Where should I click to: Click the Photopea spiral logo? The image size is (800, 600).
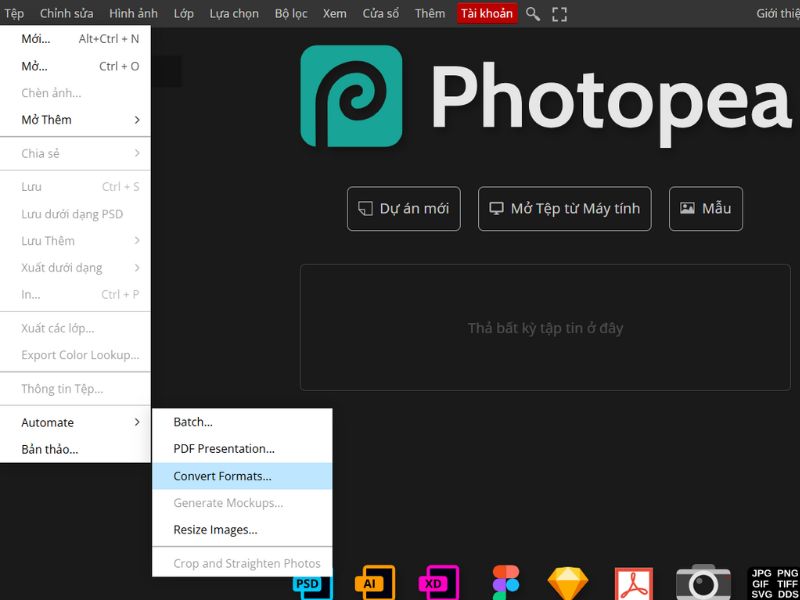tap(351, 96)
